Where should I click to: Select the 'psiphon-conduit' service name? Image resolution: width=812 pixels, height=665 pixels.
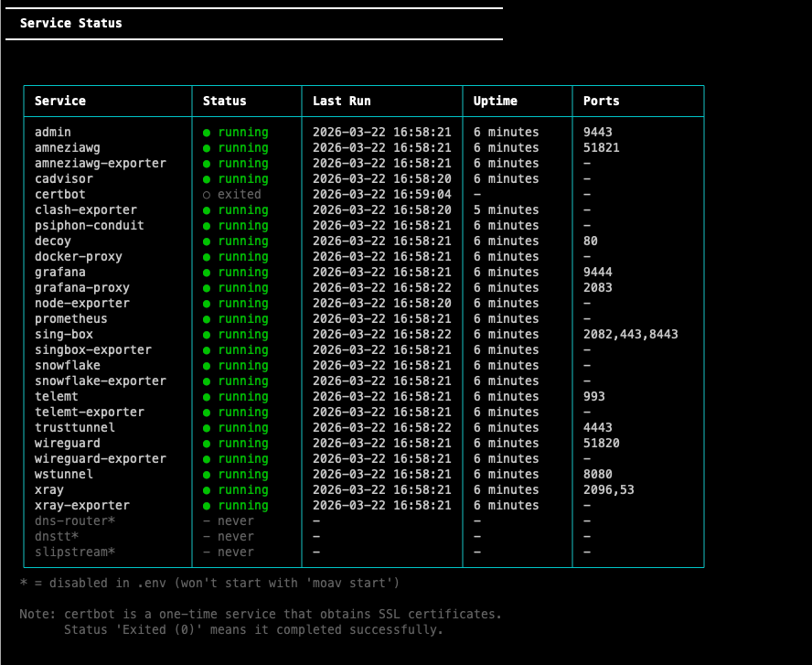pos(90,225)
